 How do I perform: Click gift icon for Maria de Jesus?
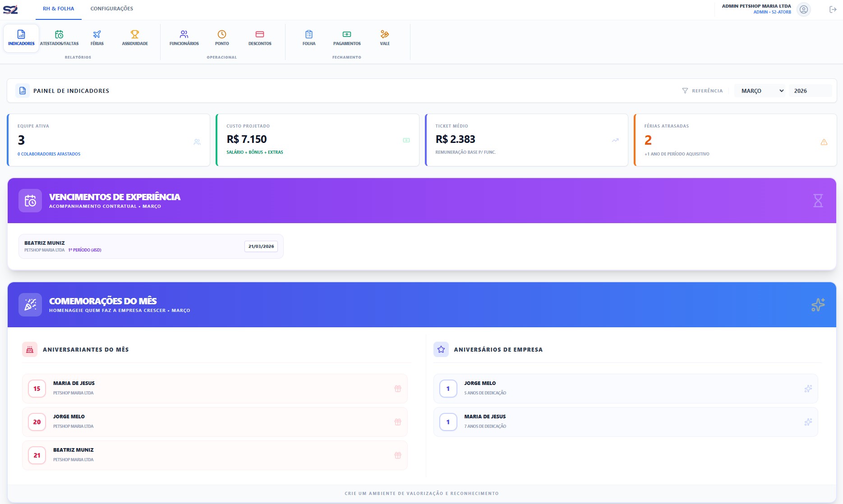coord(398,389)
